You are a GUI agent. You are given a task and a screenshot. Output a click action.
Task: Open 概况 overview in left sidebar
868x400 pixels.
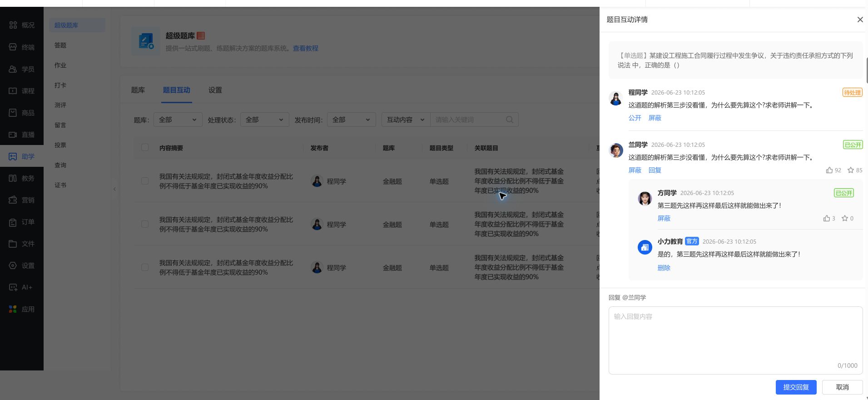[22, 25]
